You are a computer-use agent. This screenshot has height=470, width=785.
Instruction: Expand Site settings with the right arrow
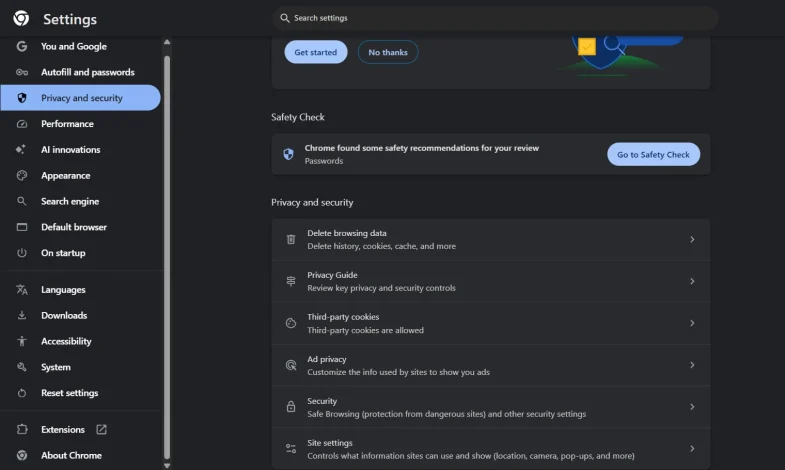coord(692,449)
